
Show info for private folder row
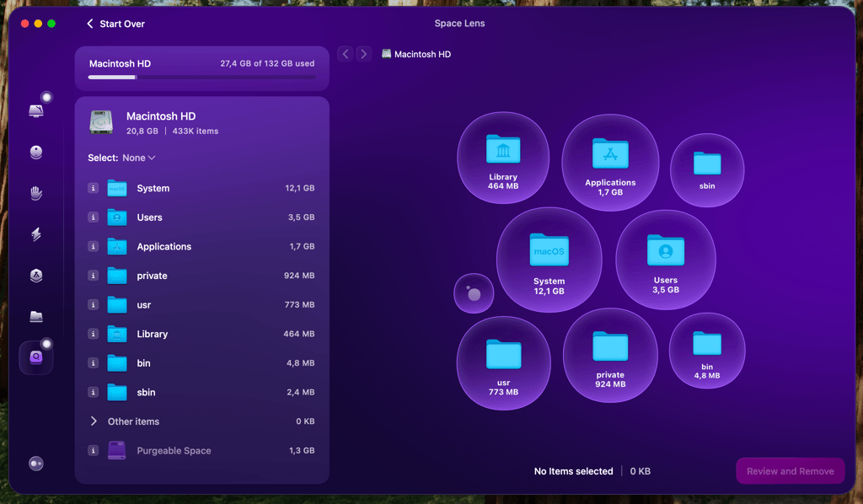[x=93, y=276]
